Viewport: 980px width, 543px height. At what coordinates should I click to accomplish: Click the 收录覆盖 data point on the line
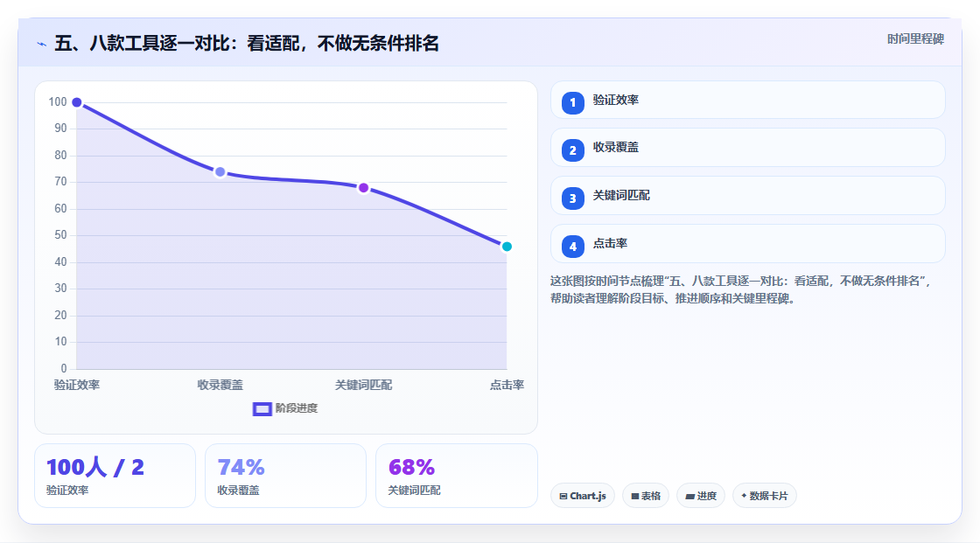coord(220,172)
